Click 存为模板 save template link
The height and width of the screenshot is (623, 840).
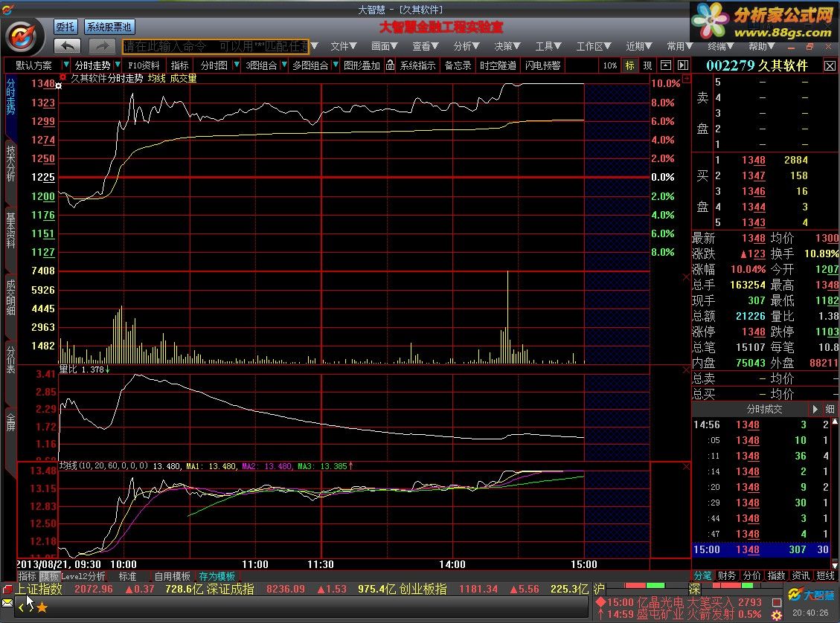click(217, 576)
